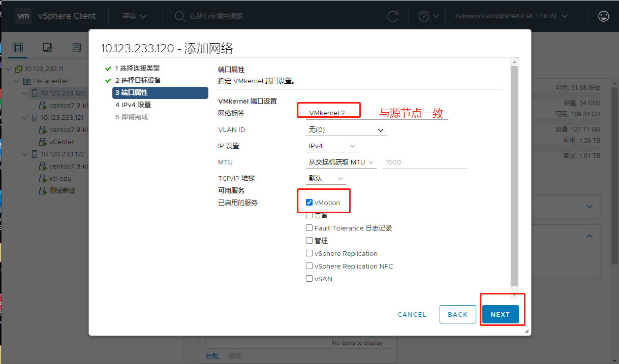
Task: Enable the vSAN service checkbox
Action: click(x=309, y=279)
